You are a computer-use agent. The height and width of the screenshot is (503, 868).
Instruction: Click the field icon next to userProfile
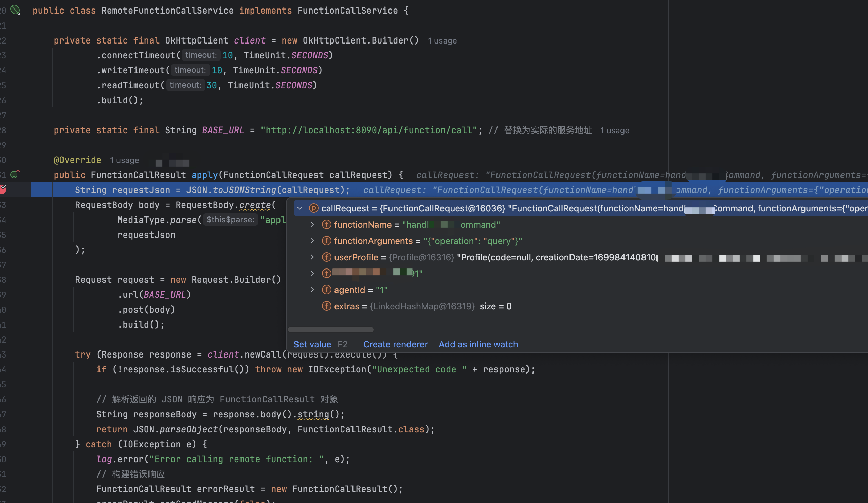pos(326,257)
